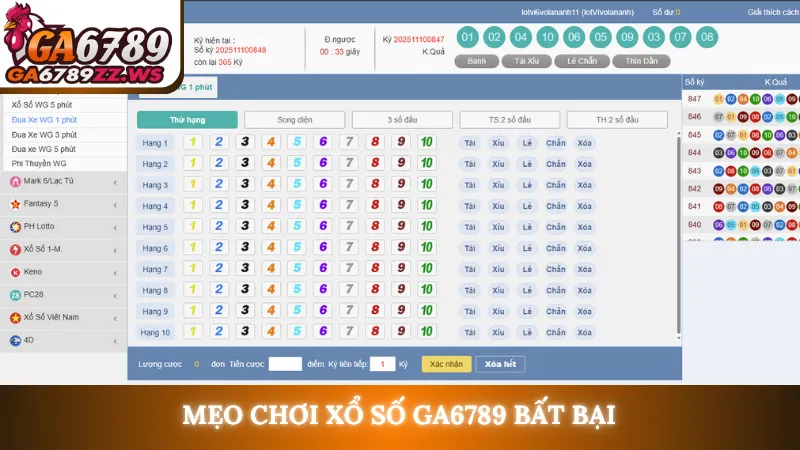Select number 8 in Hạng 4 row
This screenshot has width=800, height=450.
(x=375, y=205)
